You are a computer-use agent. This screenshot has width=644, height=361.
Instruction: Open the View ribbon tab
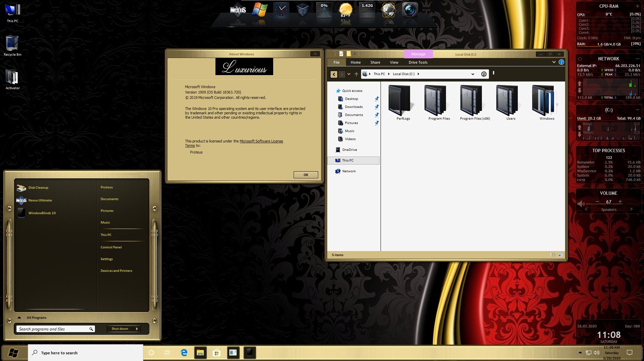pyautogui.click(x=394, y=62)
